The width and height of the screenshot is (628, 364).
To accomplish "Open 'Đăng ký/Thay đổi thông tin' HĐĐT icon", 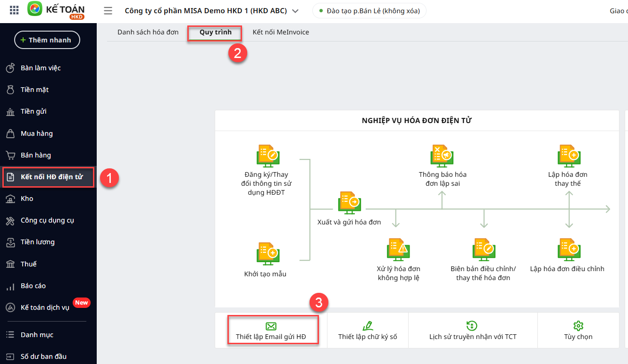I will tap(268, 156).
